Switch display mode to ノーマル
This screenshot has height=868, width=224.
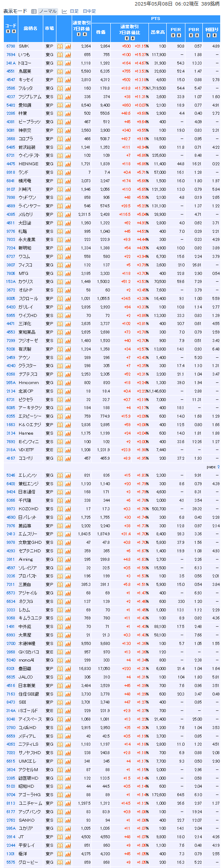(x=48, y=11)
